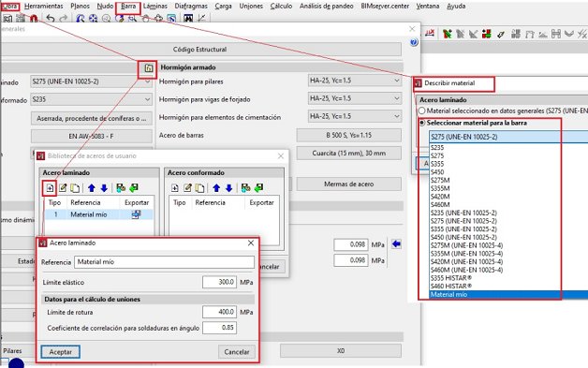Open the Obra menu
Image resolution: width=588 pixels, height=368 pixels.
click(9, 7)
